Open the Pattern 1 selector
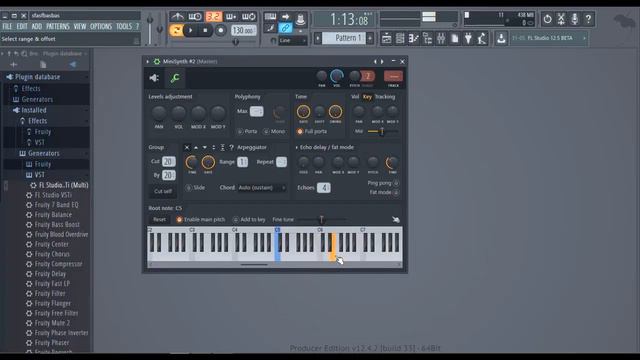Image resolution: width=640 pixels, height=360 pixels. (344, 38)
